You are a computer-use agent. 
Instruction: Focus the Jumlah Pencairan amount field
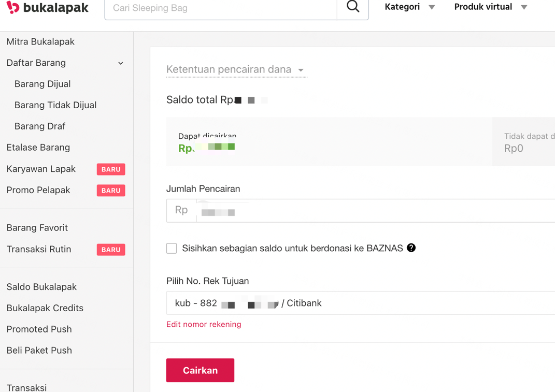(373, 211)
